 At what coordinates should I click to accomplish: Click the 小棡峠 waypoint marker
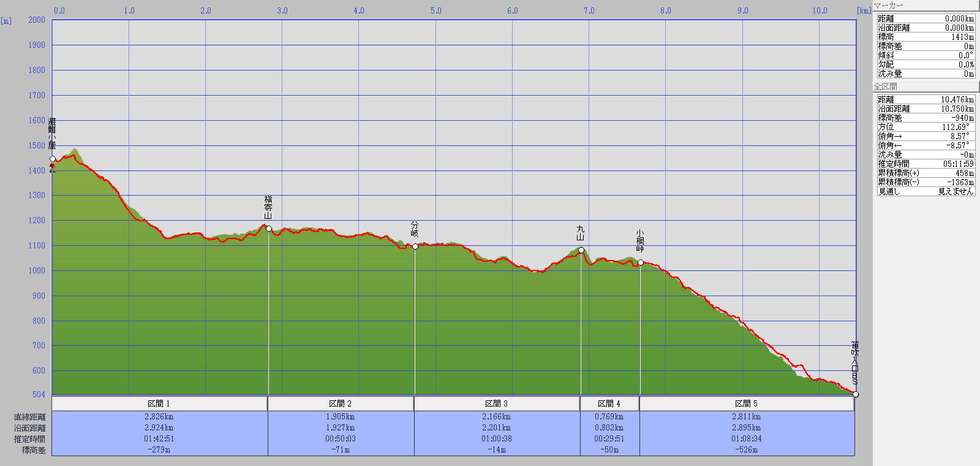point(641,262)
